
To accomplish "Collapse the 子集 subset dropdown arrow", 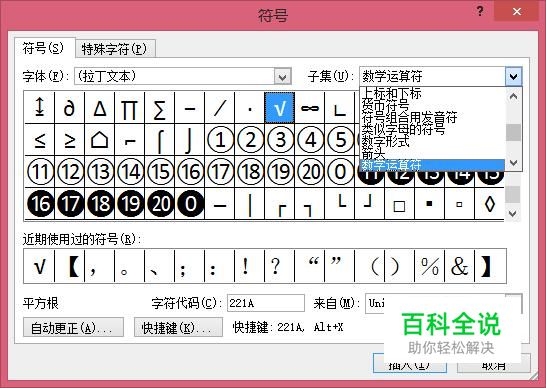I will [x=513, y=76].
